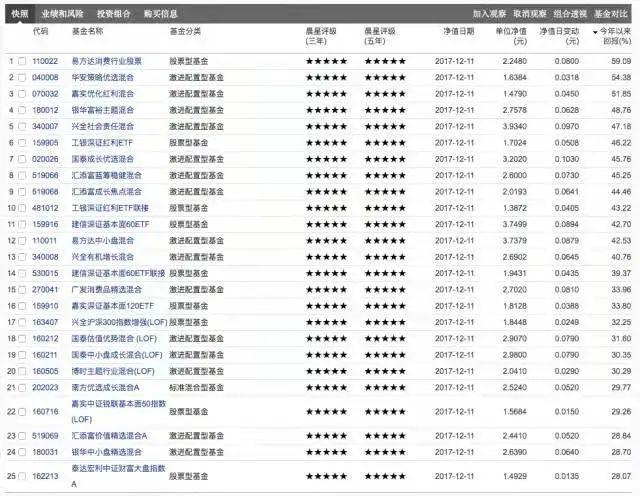Viewport: 640px width, 496px height.
Task: Open the 汇添富成长焦点混合 fund link
Action: coord(107,192)
